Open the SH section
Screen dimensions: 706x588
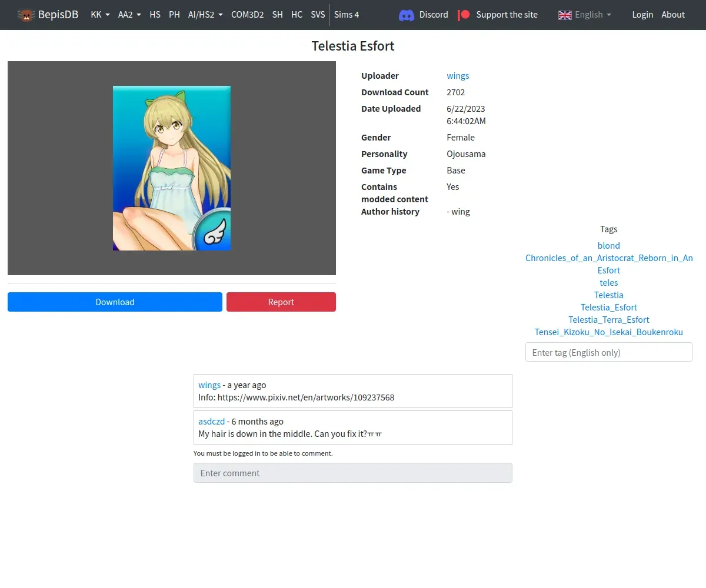(x=277, y=15)
